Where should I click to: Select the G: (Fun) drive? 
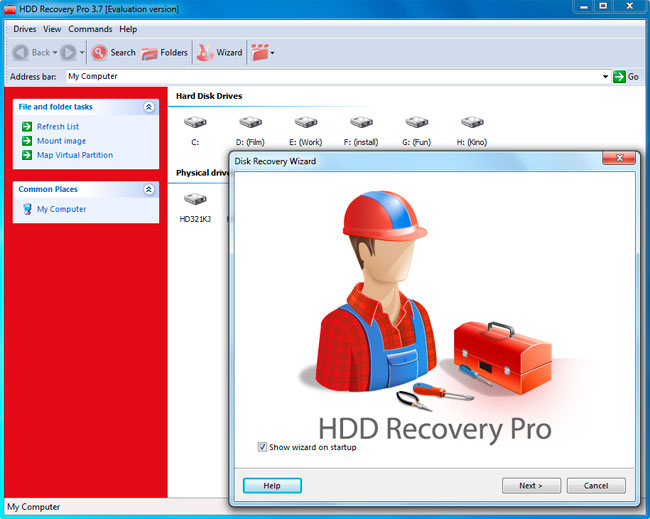click(x=416, y=124)
